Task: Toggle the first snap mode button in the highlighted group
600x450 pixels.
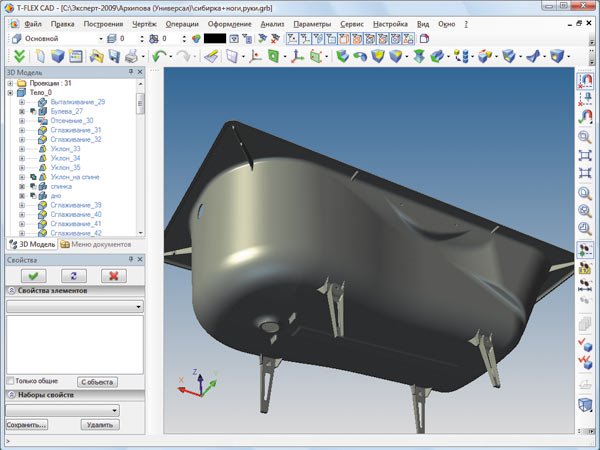Action: click(292, 39)
